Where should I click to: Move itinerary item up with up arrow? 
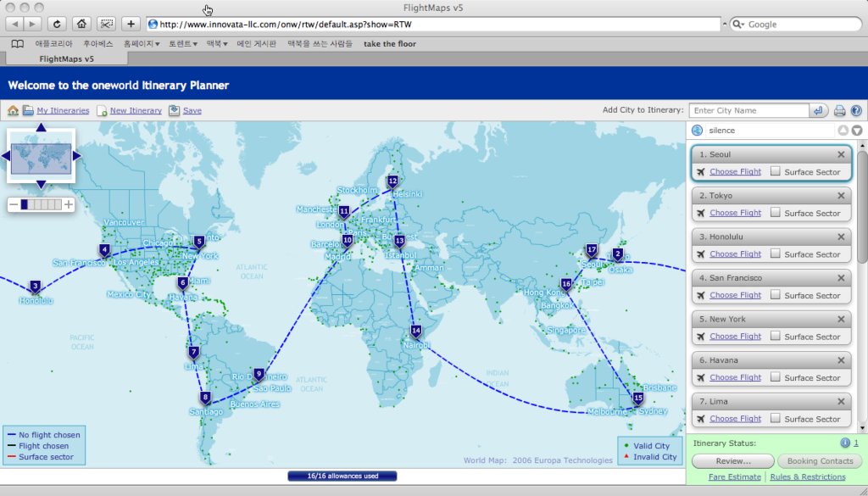pyautogui.click(x=843, y=131)
